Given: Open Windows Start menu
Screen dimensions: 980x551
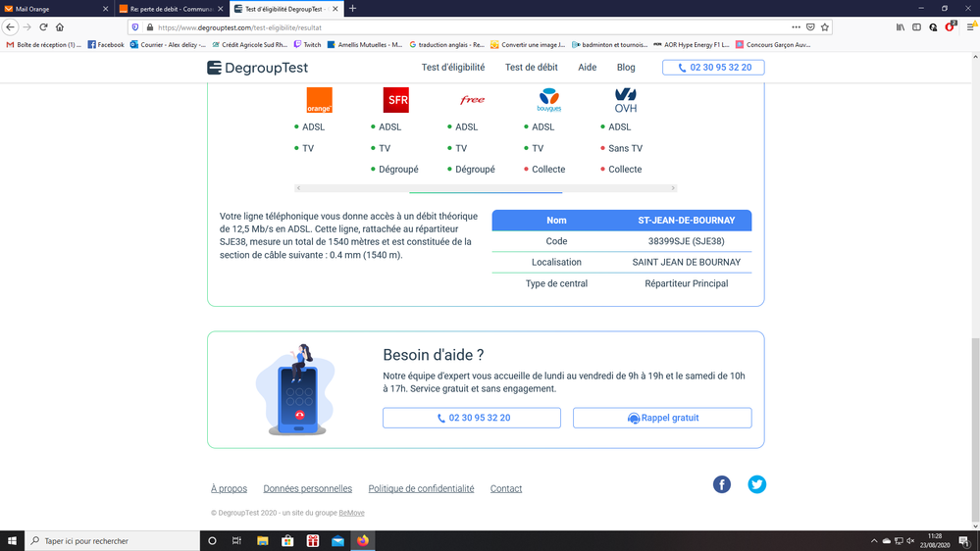Looking at the screenshot, I should click(12, 540).
